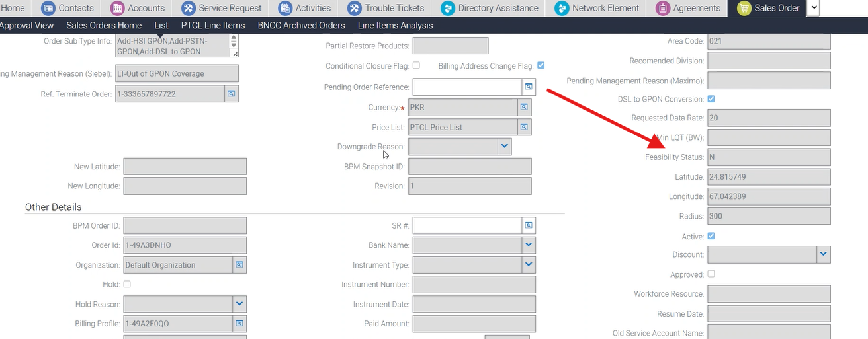Open the Bank Name dropdown
Image resolution: width=868 pixels, height=339 pixels.
(528, 245)
